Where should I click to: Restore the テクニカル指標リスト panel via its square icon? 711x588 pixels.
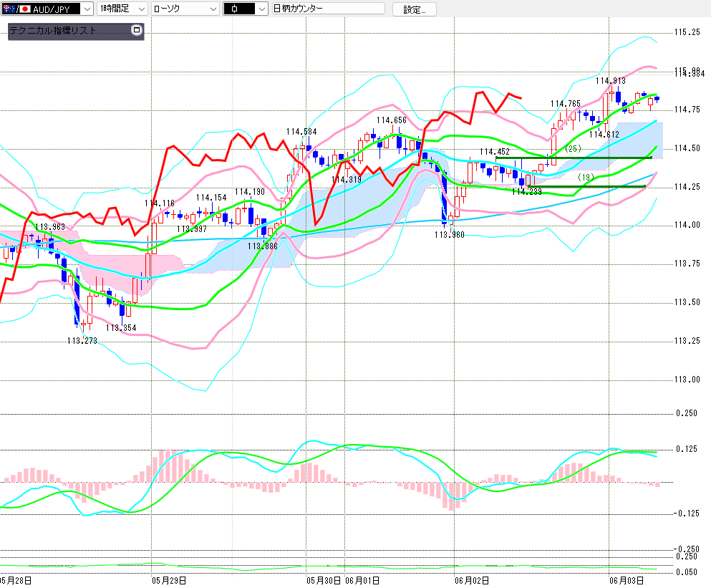point(137,30)
